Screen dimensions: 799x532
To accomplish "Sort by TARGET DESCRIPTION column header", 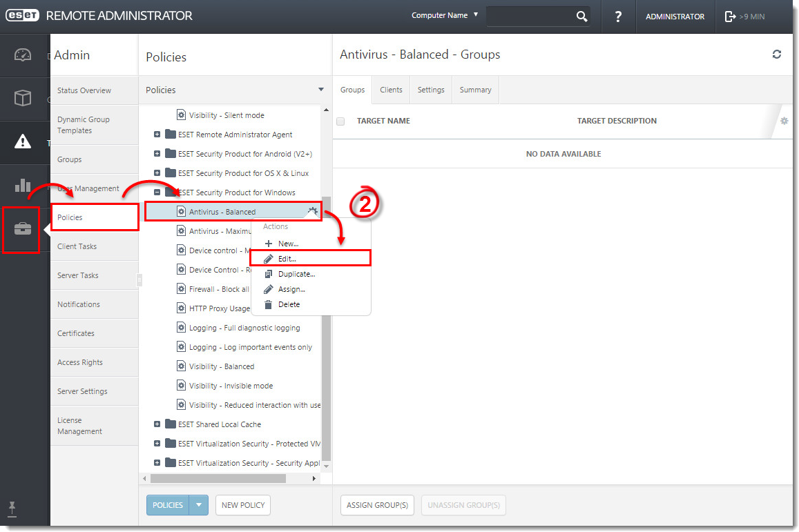I will [617, 121].
